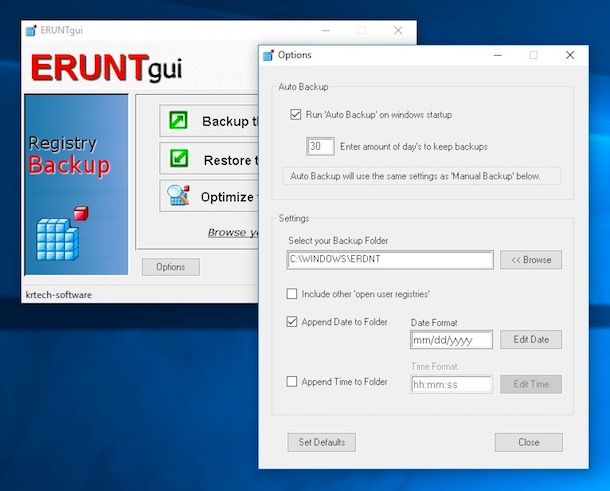Click the ERUNTgui red logo banner
This screenshot has width=610, height=491.
coord(107,68)
